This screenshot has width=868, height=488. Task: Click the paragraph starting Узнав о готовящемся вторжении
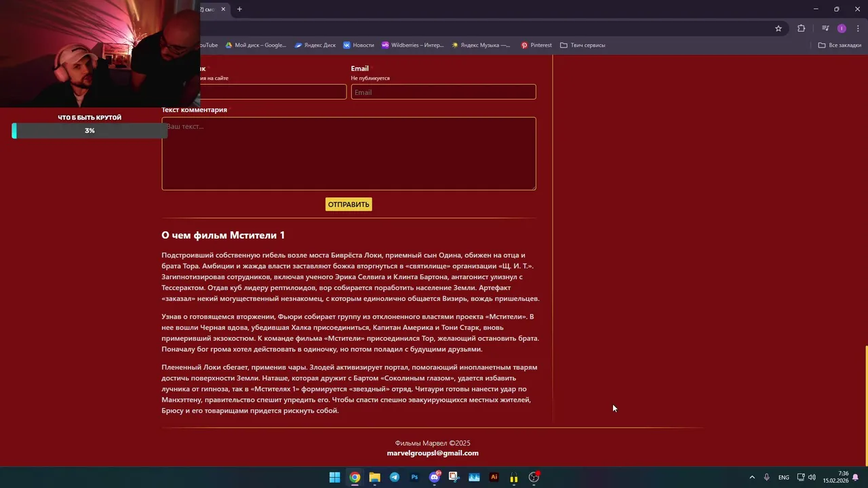[x=350, y=333]
